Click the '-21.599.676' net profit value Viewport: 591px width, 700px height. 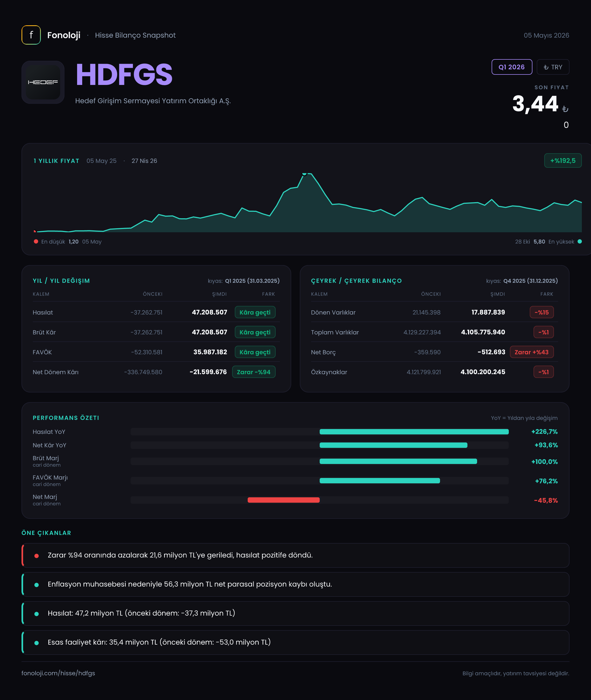(x=208, y=372)
